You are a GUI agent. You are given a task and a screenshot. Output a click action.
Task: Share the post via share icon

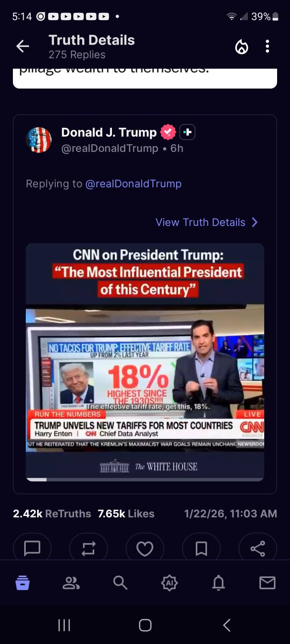(258, 548)
